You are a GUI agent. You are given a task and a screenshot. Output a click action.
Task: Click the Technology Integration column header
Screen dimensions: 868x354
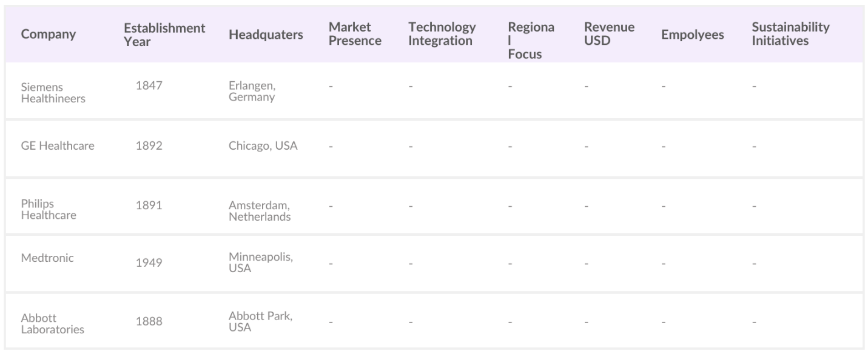click(x=442, y=35)
